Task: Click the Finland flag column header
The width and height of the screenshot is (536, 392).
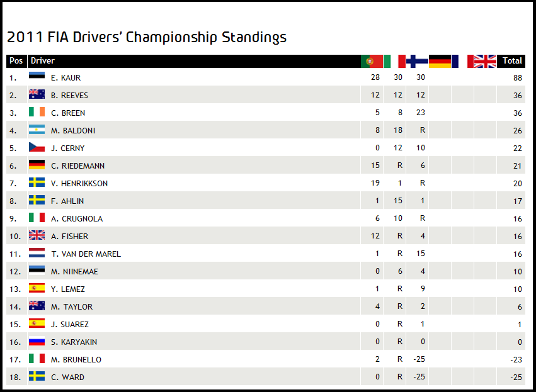Action: click(417, 61)
